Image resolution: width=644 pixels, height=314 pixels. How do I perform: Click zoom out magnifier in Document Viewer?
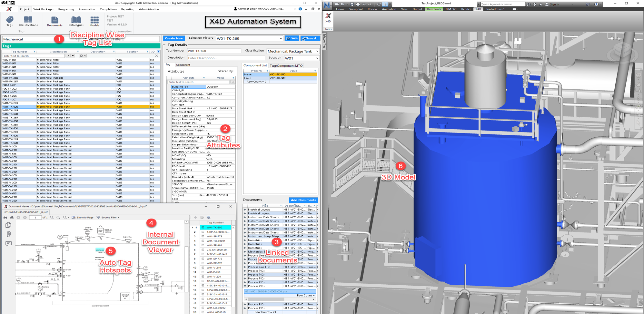pos(52,218)
